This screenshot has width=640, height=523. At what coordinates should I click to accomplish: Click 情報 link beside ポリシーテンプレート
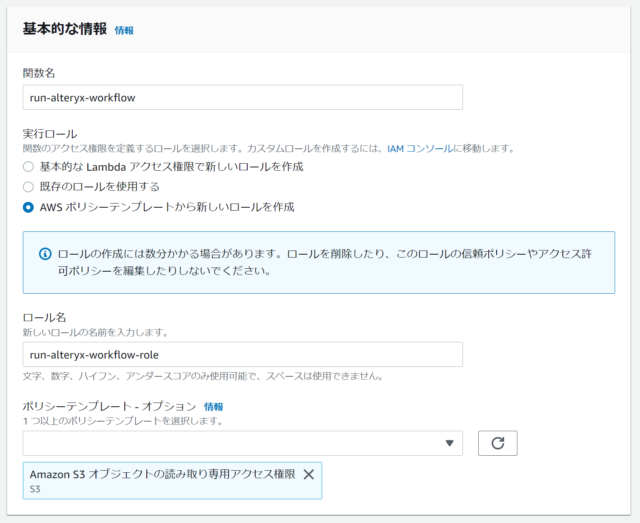213,407
